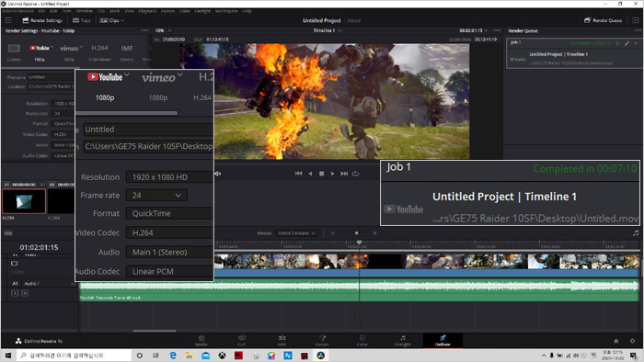The width and height of the screenshot is (644, 362).
Task: Select the green audio clip on timeline
Action: pyautogui.click(x=360, y=290)
